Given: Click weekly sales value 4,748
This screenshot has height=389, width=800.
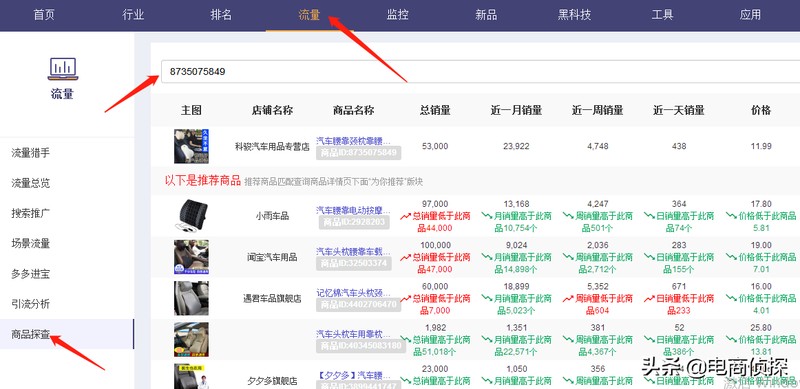Looking at the screenshot, I should (597, 147).
